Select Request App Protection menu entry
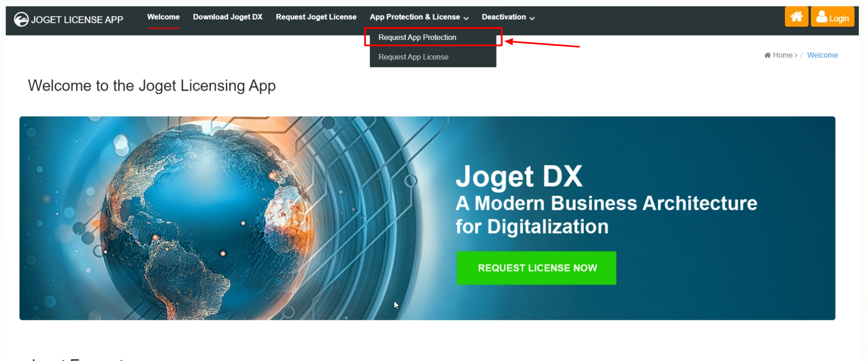868x361 pixels. [x=433, y=37]
